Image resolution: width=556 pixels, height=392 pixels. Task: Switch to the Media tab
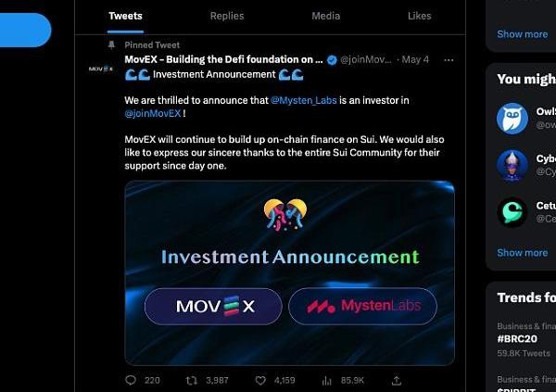pyautogui.click(x=326, y=16)
